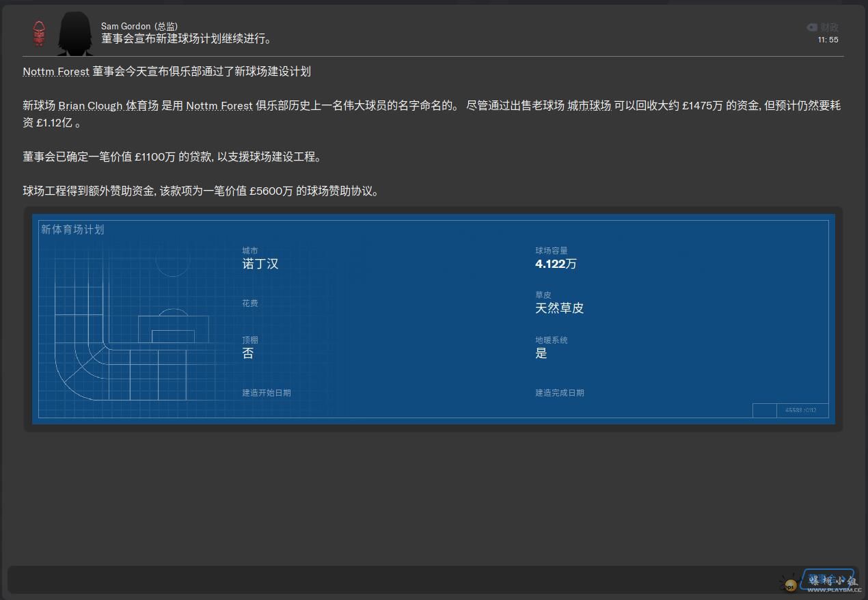Click the 顶棚 roof value 否
Image resolution: width=868 pixels, height=600 pixels.
[248, 353]
